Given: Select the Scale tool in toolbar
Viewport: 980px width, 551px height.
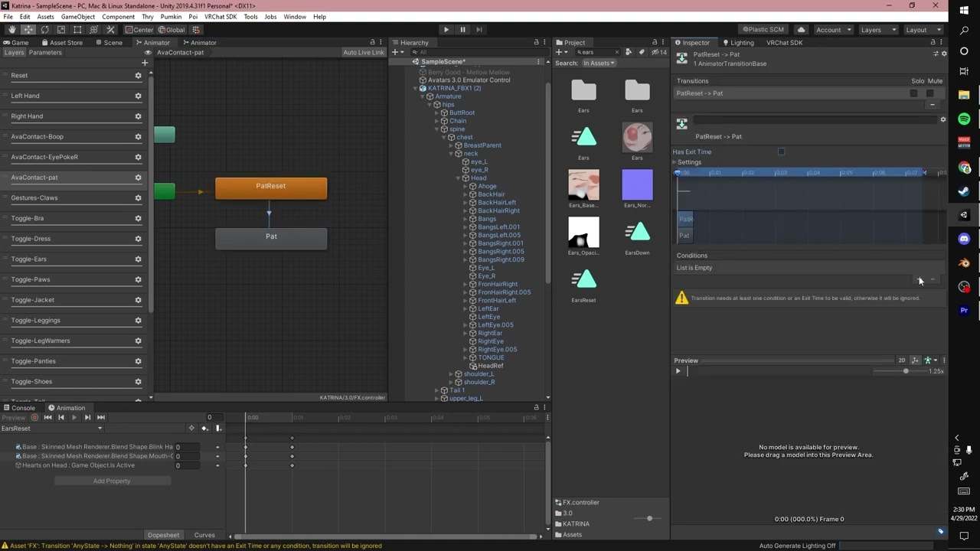Looking at the screenshot, I should [x=61, y=30].
